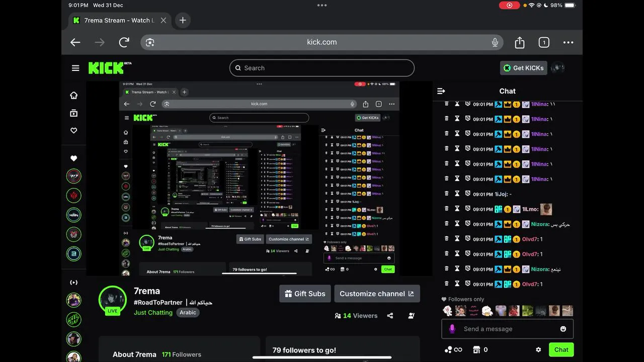Viewport: 644px width, 362px height.
Task: Click the kick.com address bar
Action: pos(322,42)
